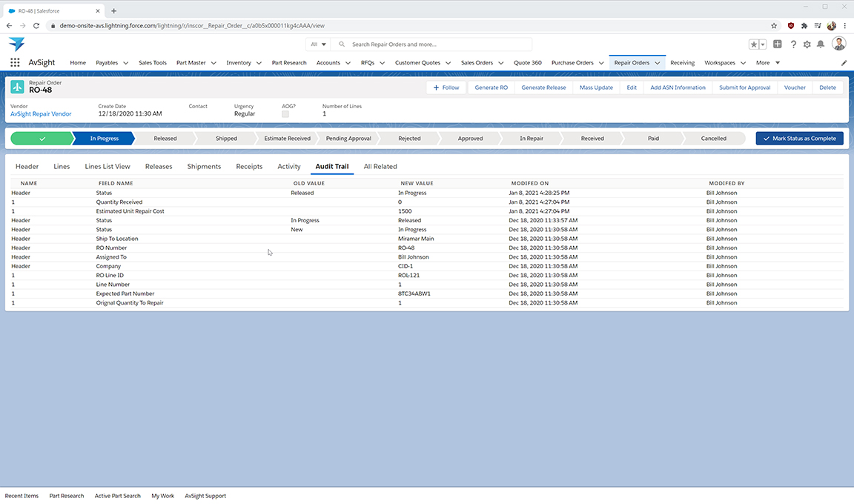Expand the Accounts nav dropdown chevron
The width and height of the screenshot is (854, 504).
tap(348, 63)
